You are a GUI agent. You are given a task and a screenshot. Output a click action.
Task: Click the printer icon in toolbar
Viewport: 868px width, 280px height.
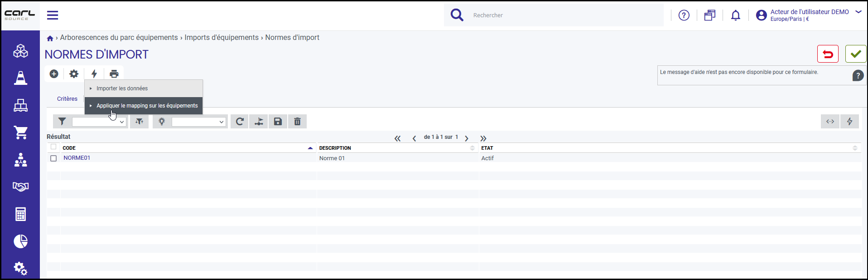tap(114, 74)
